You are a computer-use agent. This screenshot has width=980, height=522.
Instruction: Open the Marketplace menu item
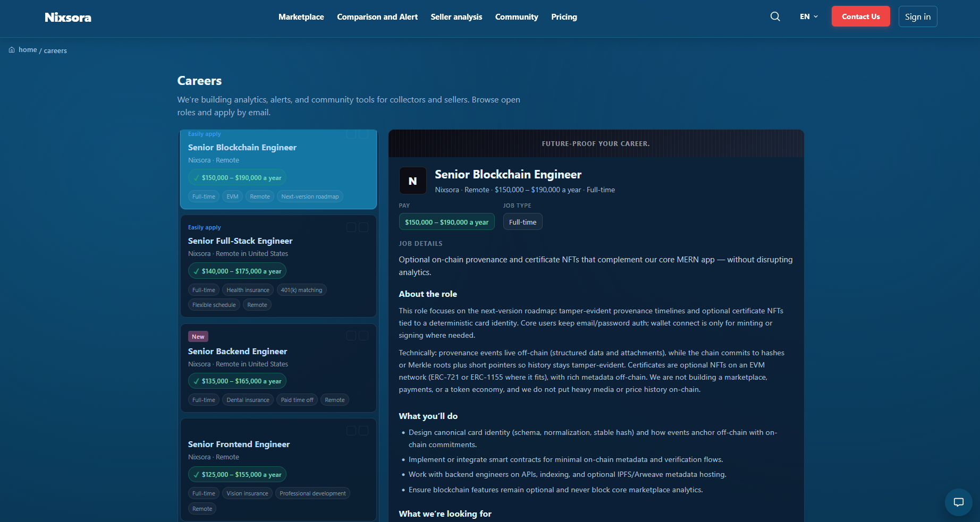point(301,17)
